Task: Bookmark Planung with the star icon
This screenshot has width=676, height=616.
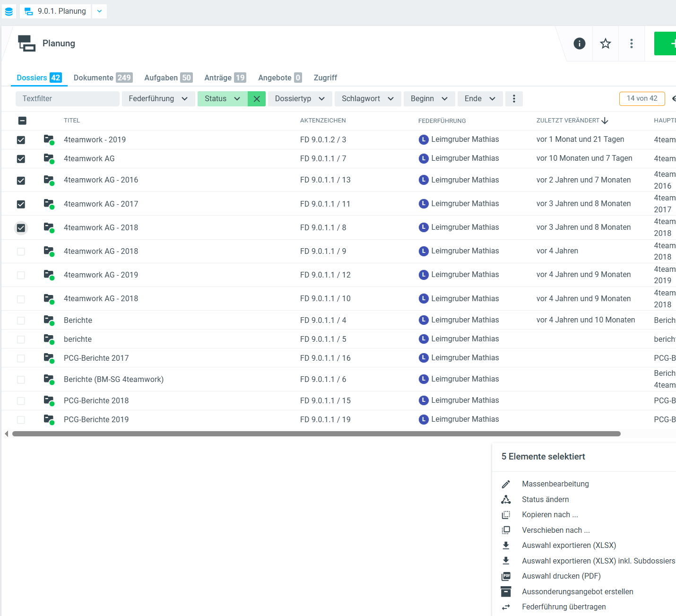Action: pos(605,43)
